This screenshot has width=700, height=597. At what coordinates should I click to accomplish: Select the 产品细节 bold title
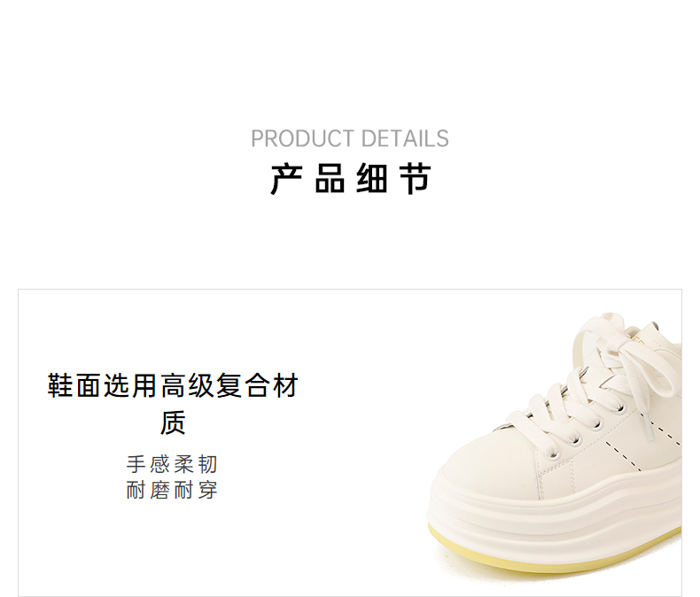click(351, 179)
